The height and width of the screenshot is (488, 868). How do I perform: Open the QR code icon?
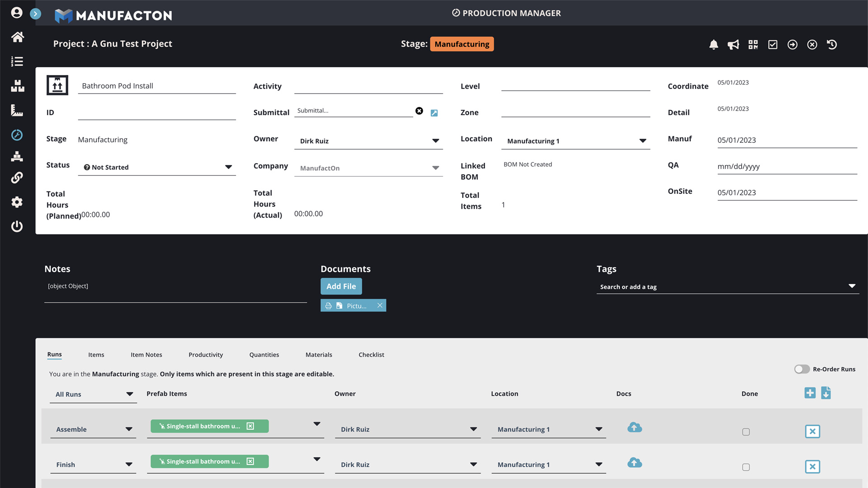click(753, 44)
